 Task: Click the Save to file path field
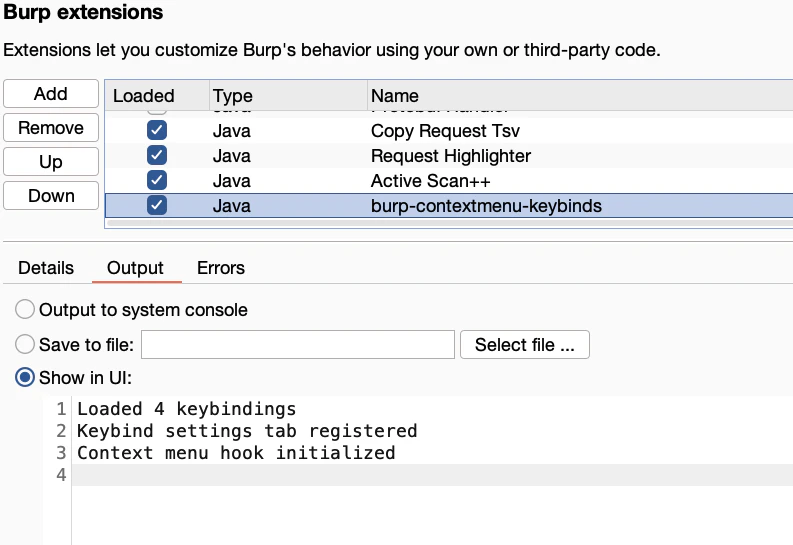point(298,345)
